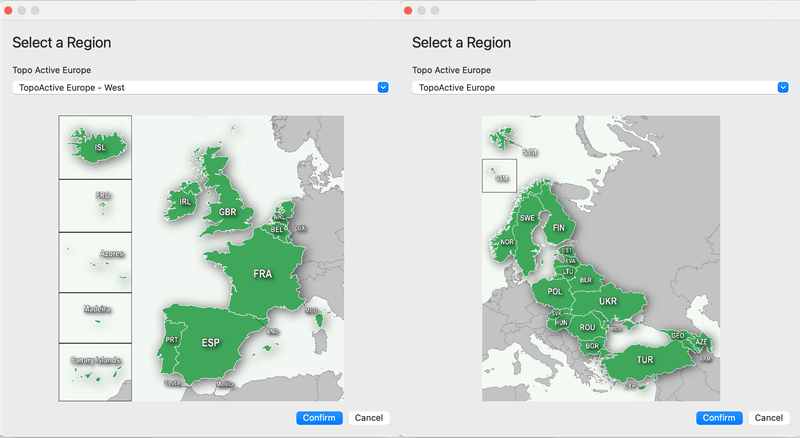The width and height of the screenshot is (800, 438).
Task: Select Iceland (ISL) inset on the map
Action: coord(95,147)
